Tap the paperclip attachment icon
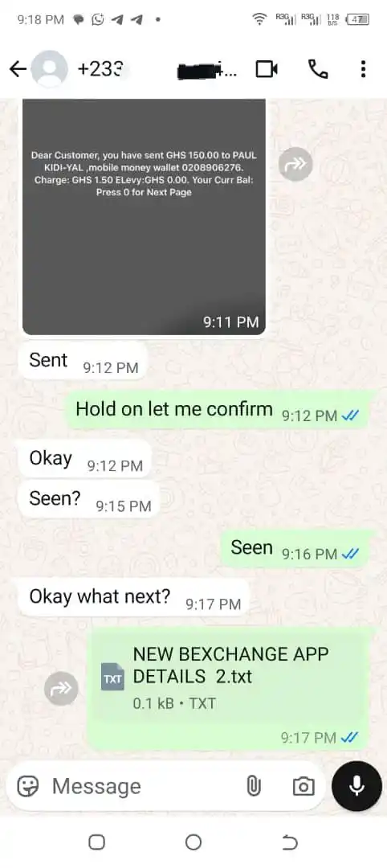 [253, 785]
